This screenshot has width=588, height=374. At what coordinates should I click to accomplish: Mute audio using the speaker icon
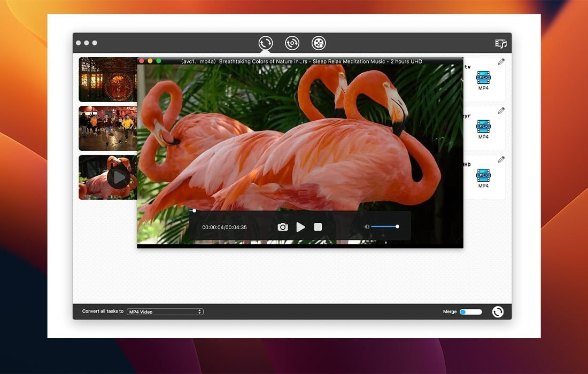[x=367, y=227]
